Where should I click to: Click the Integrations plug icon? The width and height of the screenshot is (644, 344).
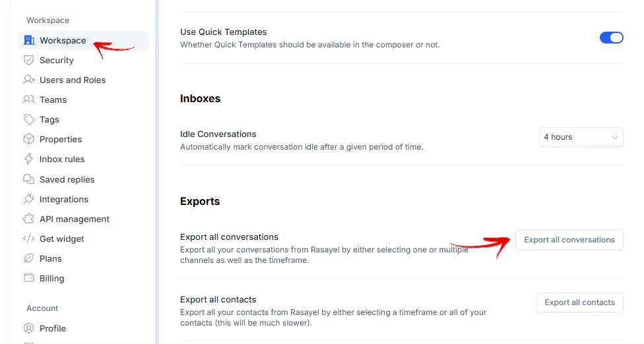coord(29,199)
